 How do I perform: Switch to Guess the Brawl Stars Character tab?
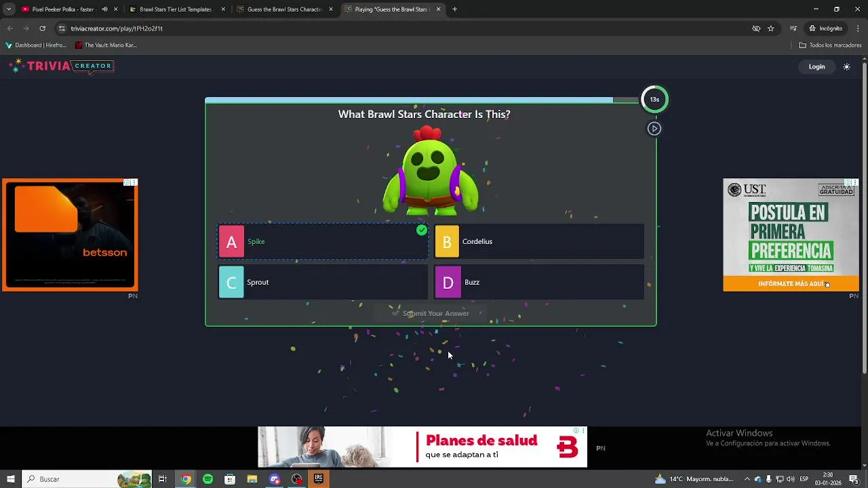click(283, 9)
